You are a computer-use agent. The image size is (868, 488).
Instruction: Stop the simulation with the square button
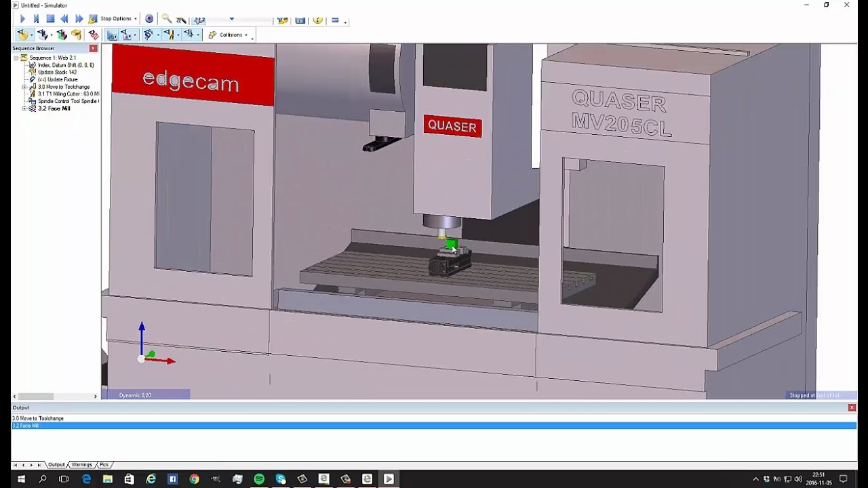pyautogui.click(x=50, y=19)
